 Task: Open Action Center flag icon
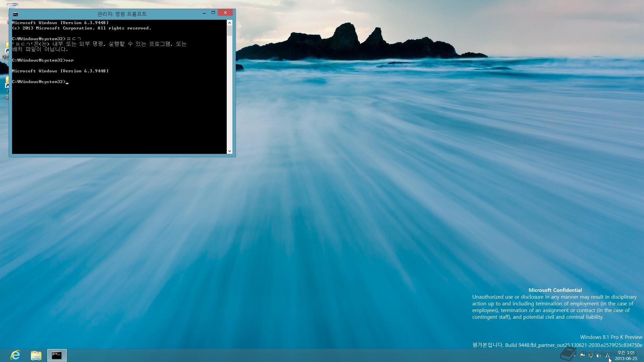(582, 356)
